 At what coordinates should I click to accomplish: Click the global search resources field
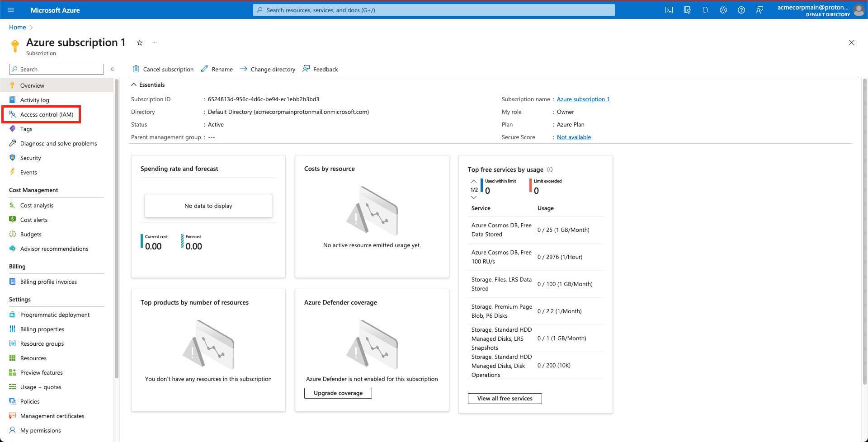click(x=434, y=10)
